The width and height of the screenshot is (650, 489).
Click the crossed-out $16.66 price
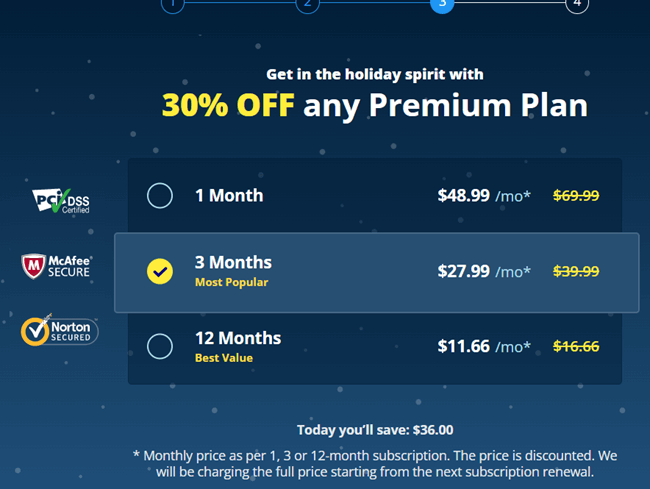coord(576,346)
